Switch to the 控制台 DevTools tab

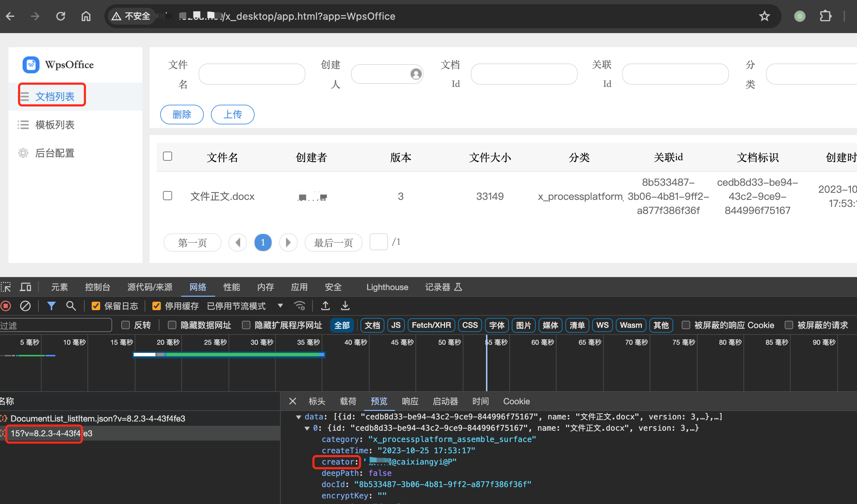tap(97, 287)
